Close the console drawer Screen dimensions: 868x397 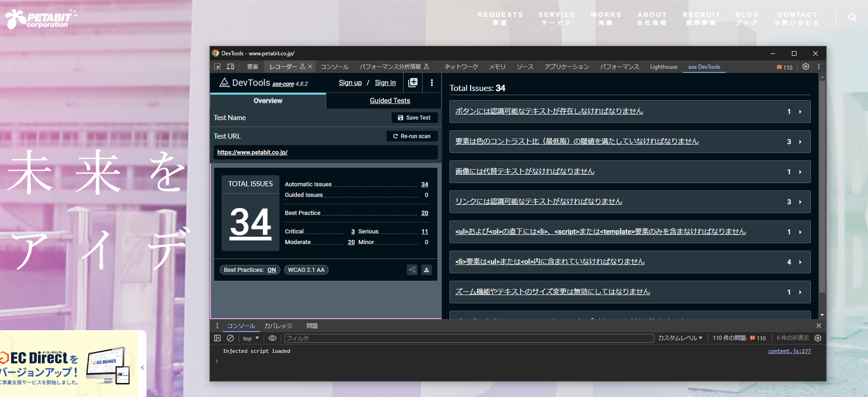[x=819, y=326]
